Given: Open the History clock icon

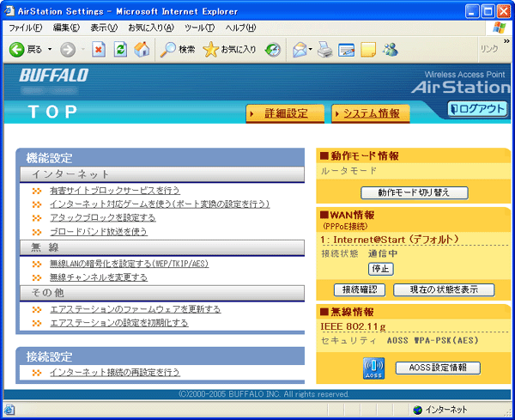Looking at the screenshot, I should [x=273, y=50].
